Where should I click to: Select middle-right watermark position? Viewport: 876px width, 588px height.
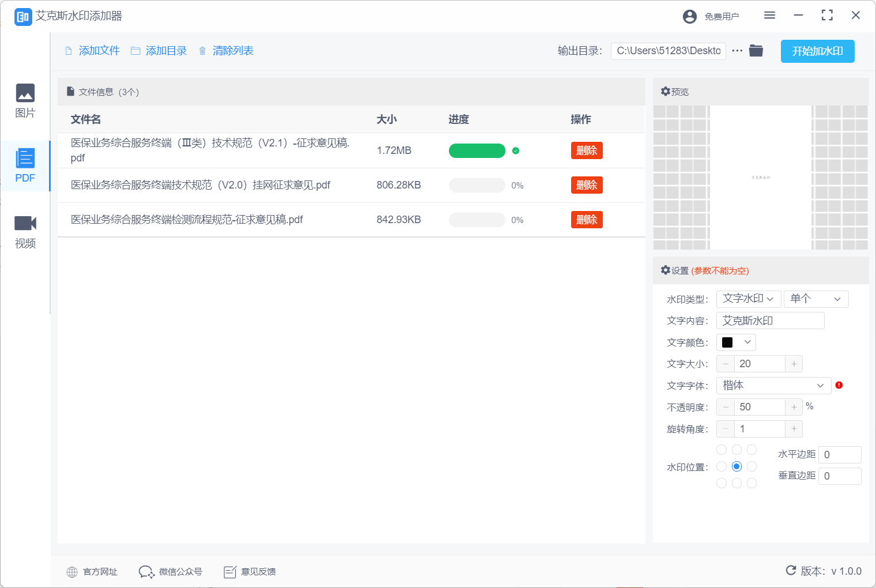(752, 466)
